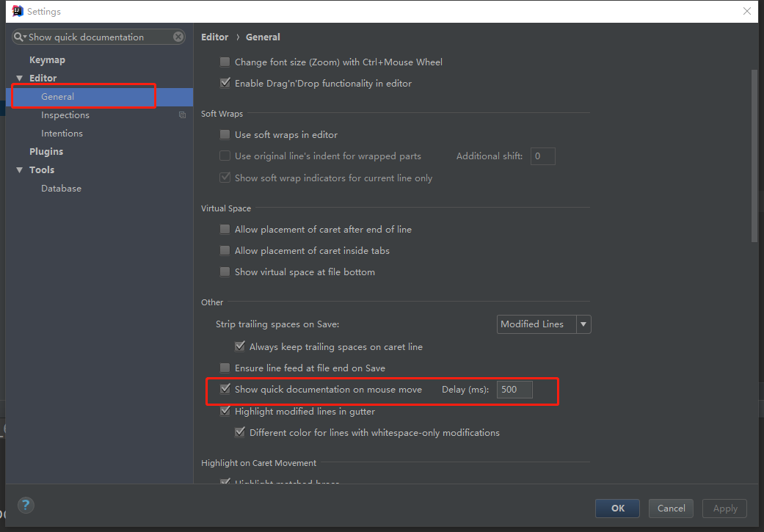Click the settings panel vertical scrollbar

[x=754, y=156]
